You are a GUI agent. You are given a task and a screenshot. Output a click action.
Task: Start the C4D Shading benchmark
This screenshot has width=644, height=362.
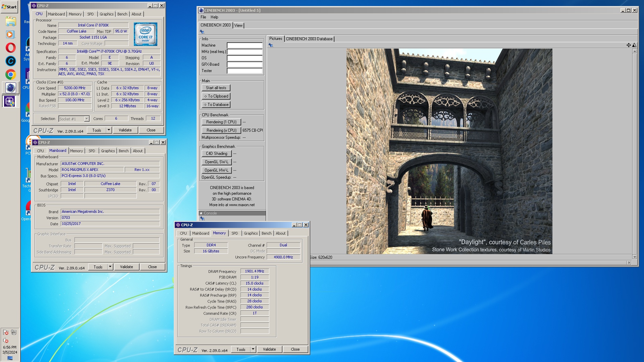coord(217,154)
